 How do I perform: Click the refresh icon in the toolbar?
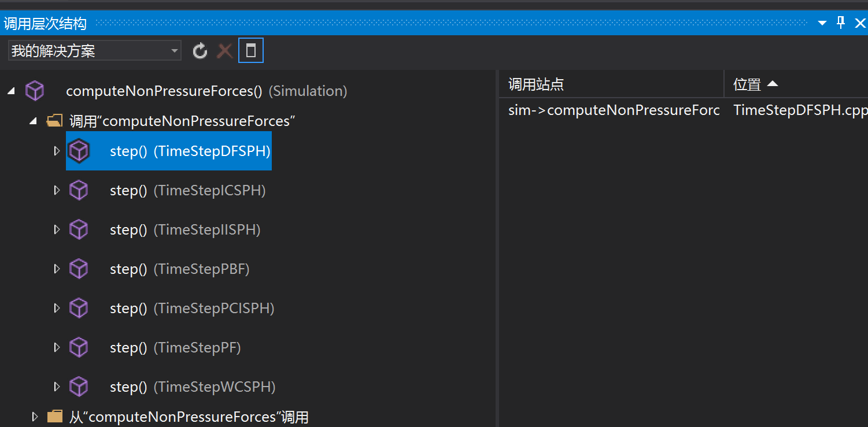tap(200, 51)
